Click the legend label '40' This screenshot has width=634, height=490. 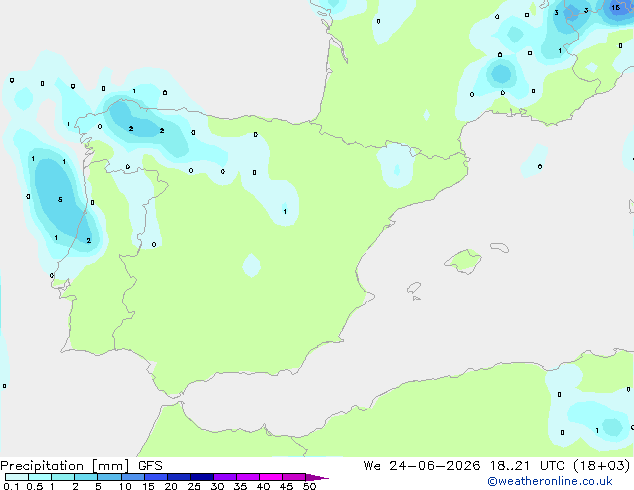(x=263, y=486)
